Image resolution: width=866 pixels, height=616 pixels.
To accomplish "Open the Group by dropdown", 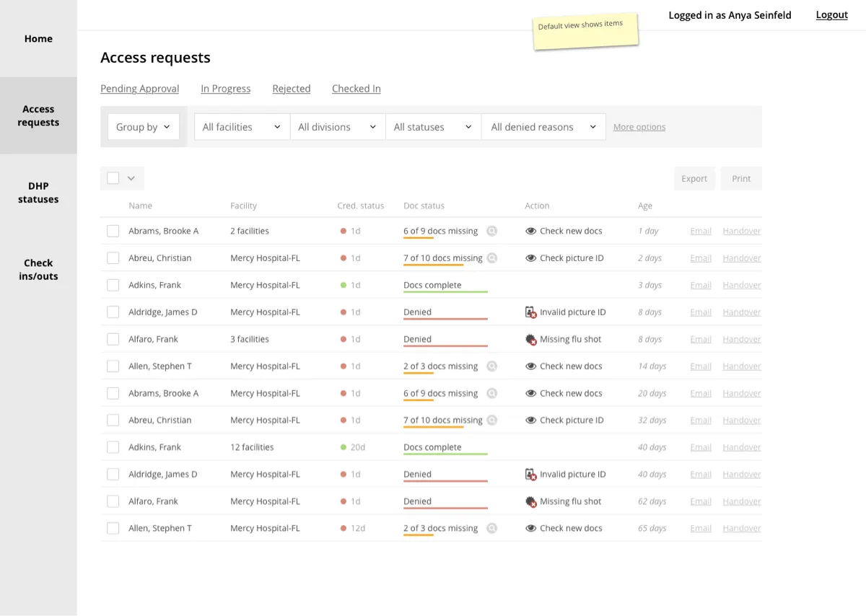I will tap(143, 127).
